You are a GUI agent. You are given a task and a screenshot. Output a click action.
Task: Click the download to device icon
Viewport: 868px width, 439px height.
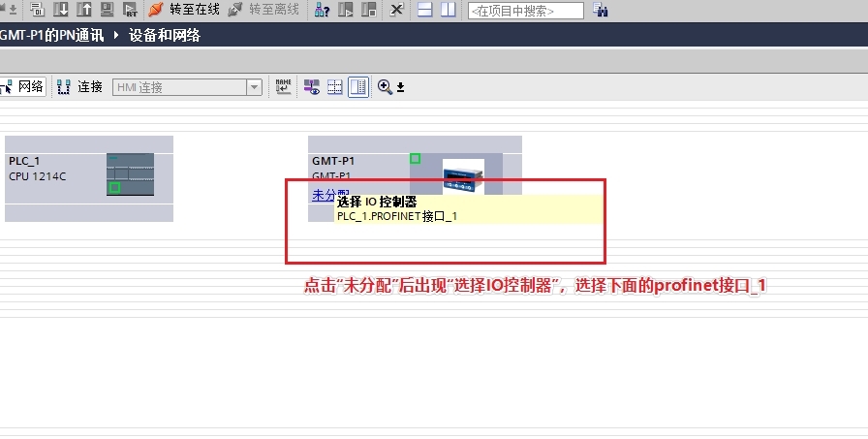[x=60, y=10]
